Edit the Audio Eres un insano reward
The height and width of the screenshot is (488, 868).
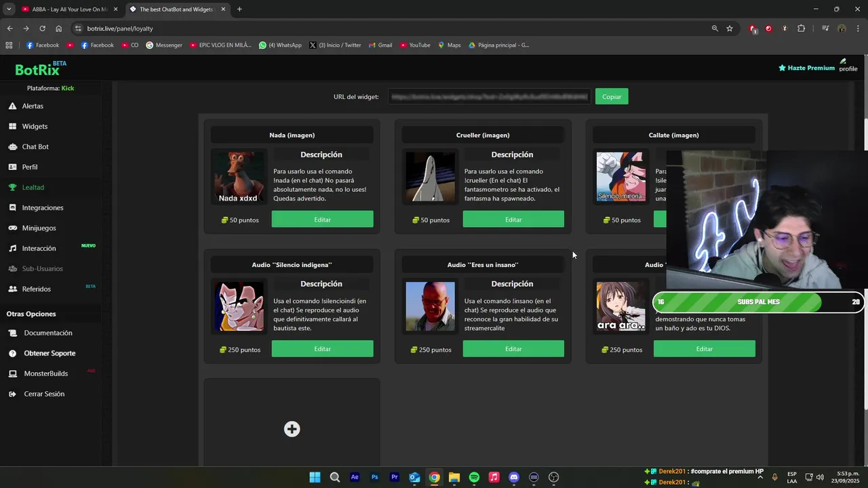point(513,348)
